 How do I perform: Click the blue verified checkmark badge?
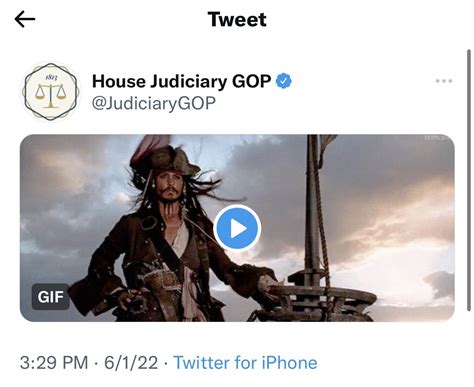pyautogui.click(x=284, y=81)
